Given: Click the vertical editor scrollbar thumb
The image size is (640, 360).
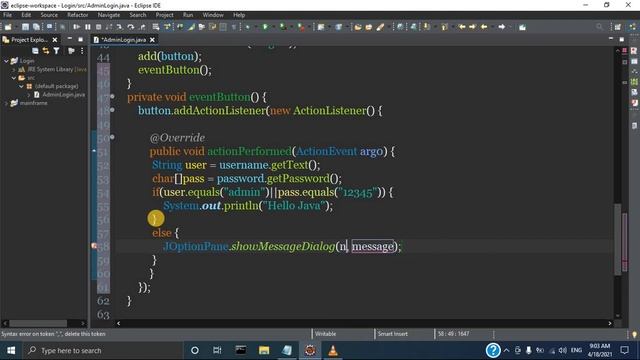Looking at the screenshot, I should (x=618, y=239).
